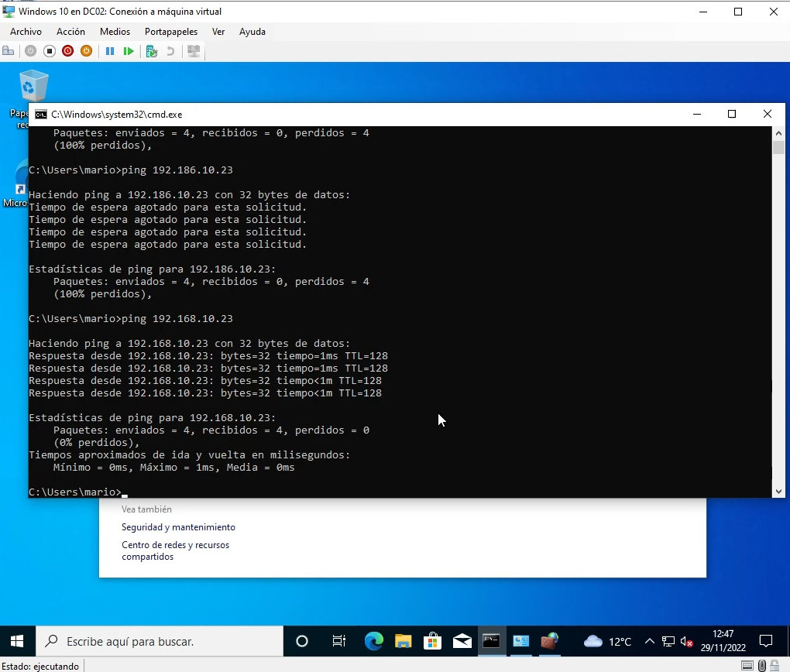Image resolution: width=790 pixels, height=672 pixels.
Task: Click the cmd scrollbar down arrow
Action: tap(778, 491)
